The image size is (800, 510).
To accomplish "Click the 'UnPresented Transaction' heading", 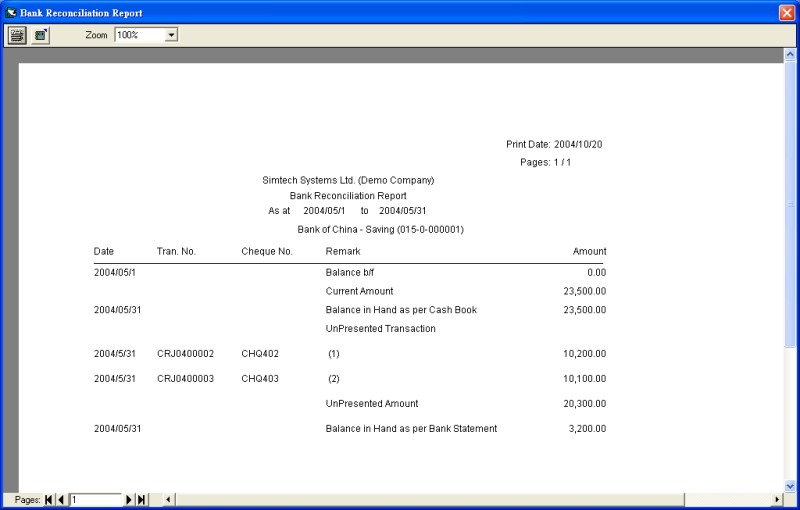I will coord(381,328).
